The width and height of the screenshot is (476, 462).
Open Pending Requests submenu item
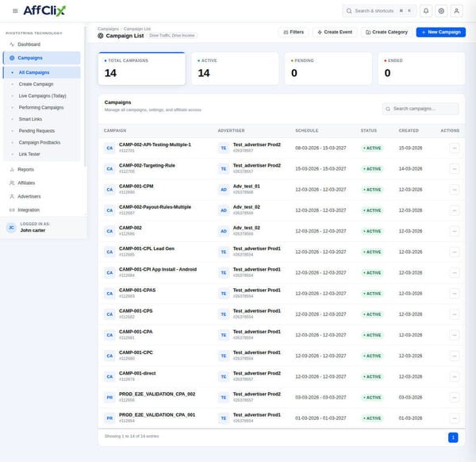41,131
